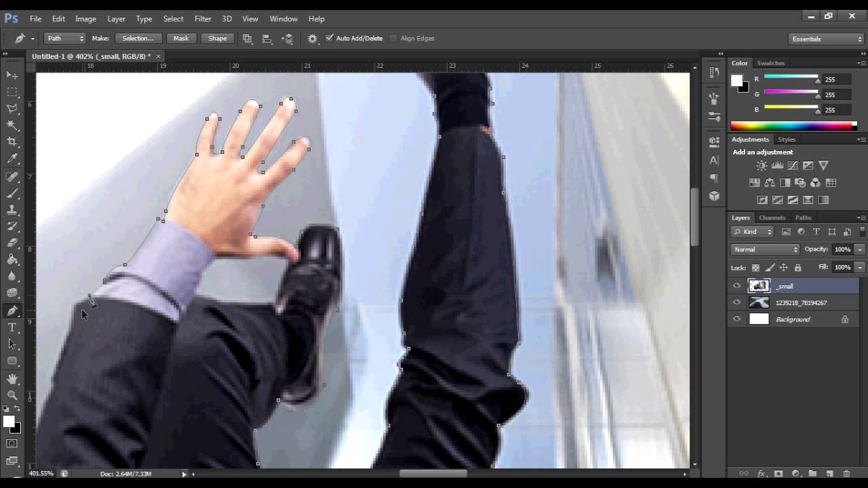Switch to the Swatches tab

point(770,63)
